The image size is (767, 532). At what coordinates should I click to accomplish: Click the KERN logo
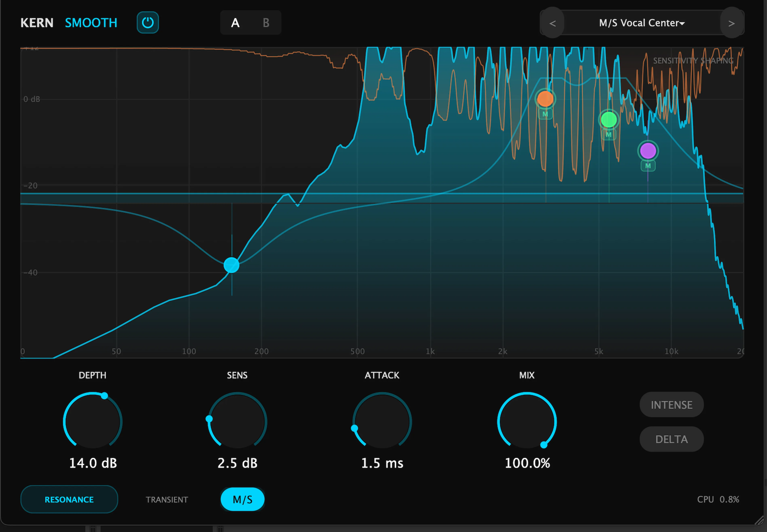click(37, 22)
